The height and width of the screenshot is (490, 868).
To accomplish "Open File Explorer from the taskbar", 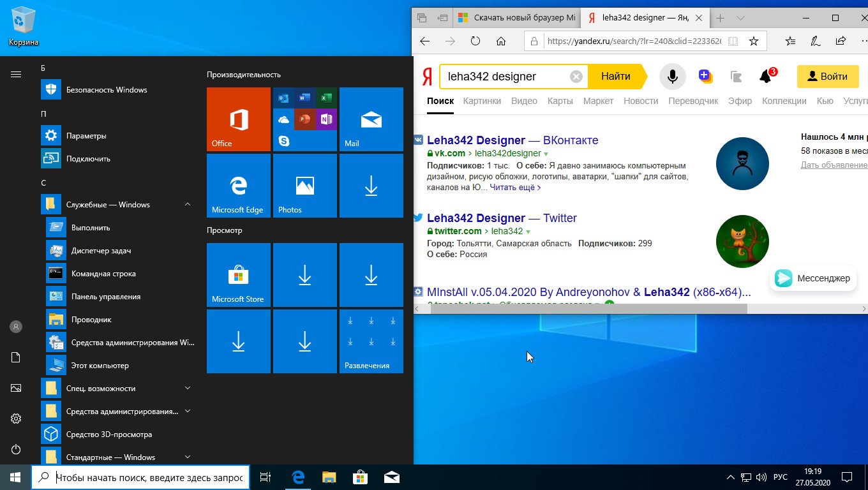I will pyautogui.click(x=329, y=477).
